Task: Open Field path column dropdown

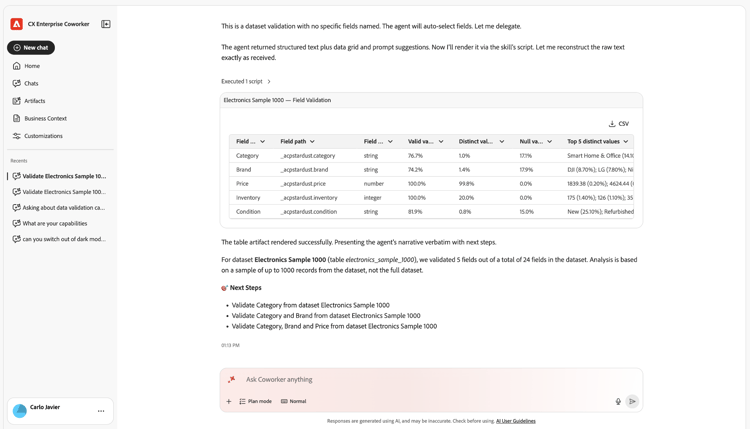Action: [x=312, y=142]
